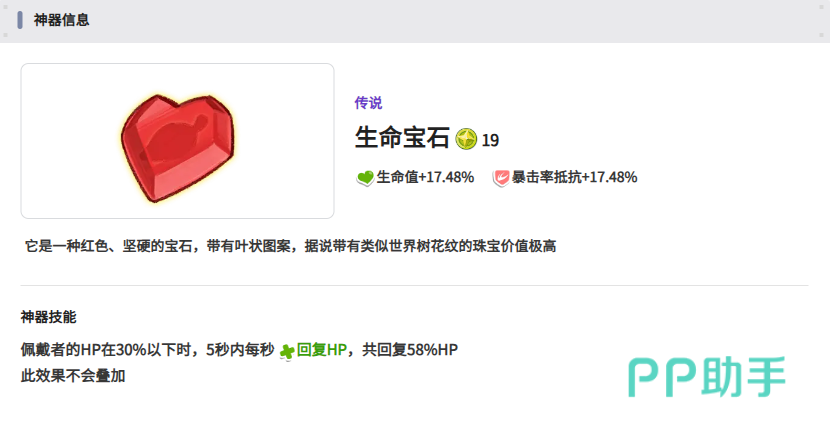The height and width of the screenshot is (429, 830).
Task: Click the green heart HP icon
Action: [365, 177]
